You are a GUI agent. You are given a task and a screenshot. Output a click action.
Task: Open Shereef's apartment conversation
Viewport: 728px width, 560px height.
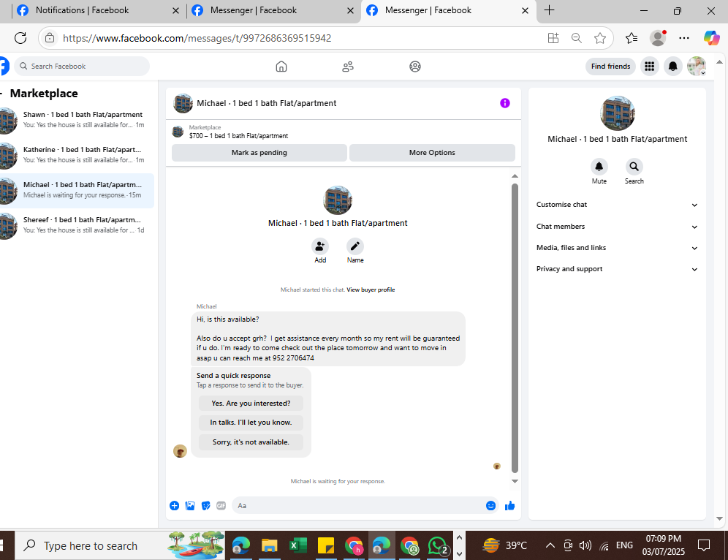77,225
